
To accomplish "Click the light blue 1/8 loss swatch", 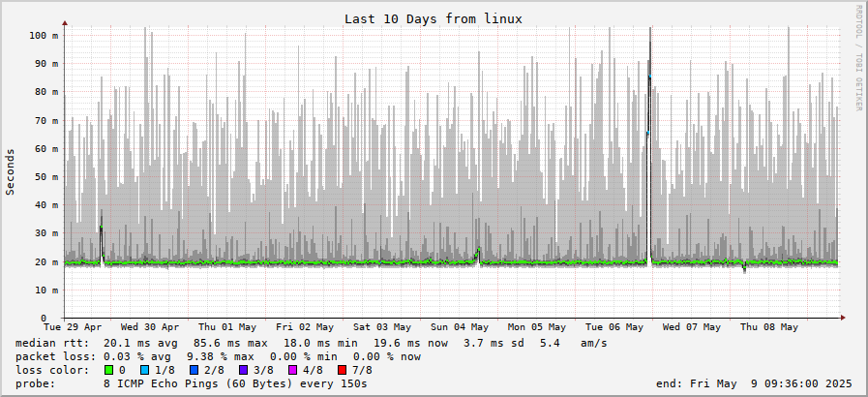I will tap(144, 370).
